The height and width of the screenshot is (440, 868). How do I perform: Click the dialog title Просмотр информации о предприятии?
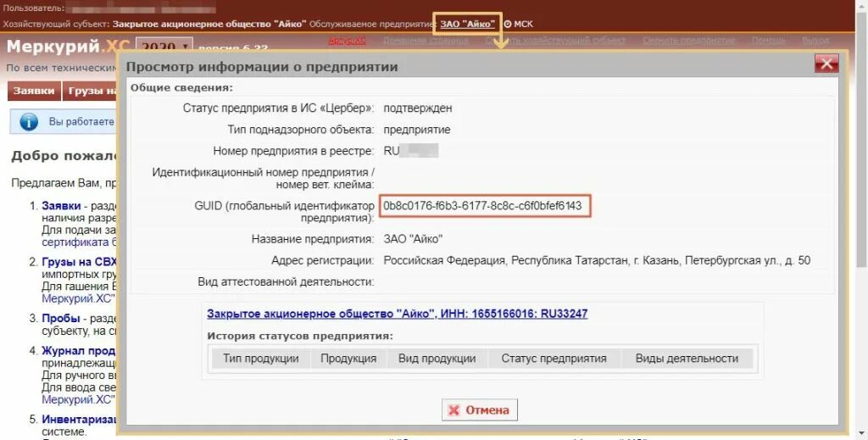tap(262, 67)
